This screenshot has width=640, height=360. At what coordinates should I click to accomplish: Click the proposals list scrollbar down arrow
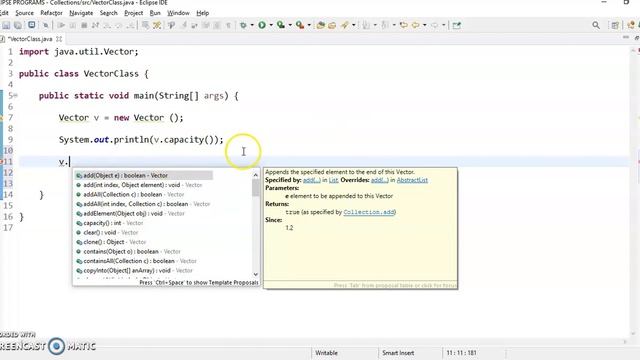pos(256,274)
